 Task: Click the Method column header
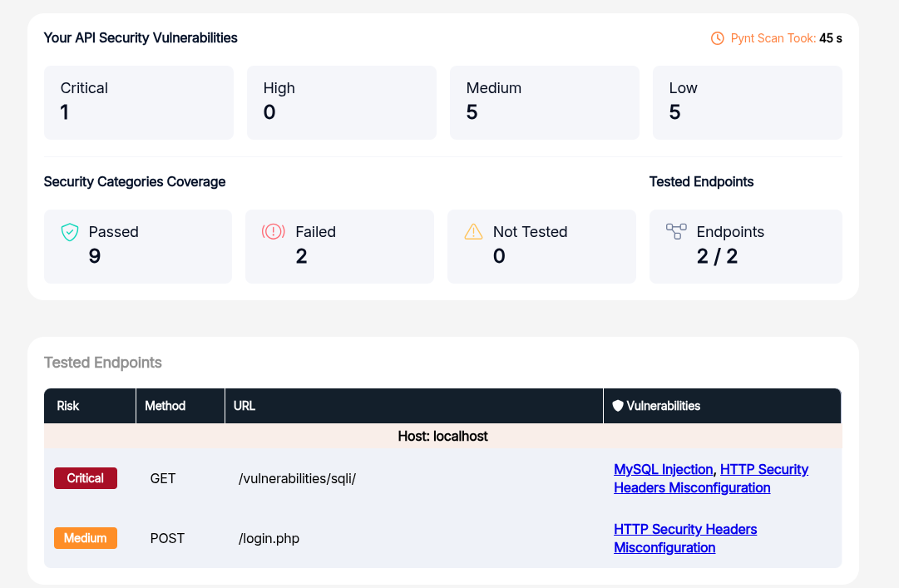pos(165,406)
